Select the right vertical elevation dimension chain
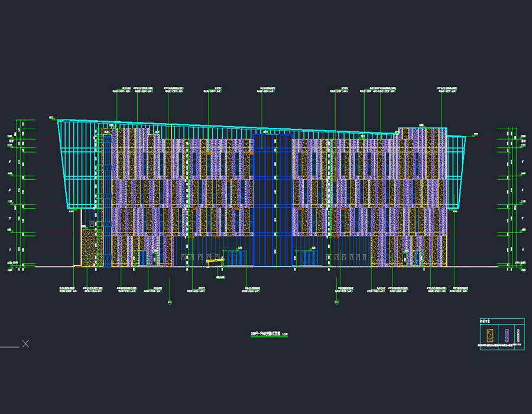Viewport: 532px width, 414px height. tap(510, 195)
